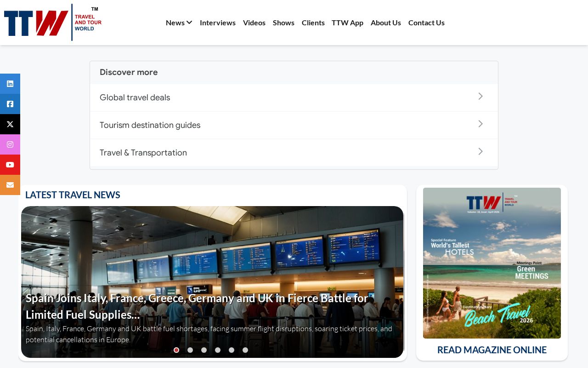Open the Interviews menu item

pos(218,23)
